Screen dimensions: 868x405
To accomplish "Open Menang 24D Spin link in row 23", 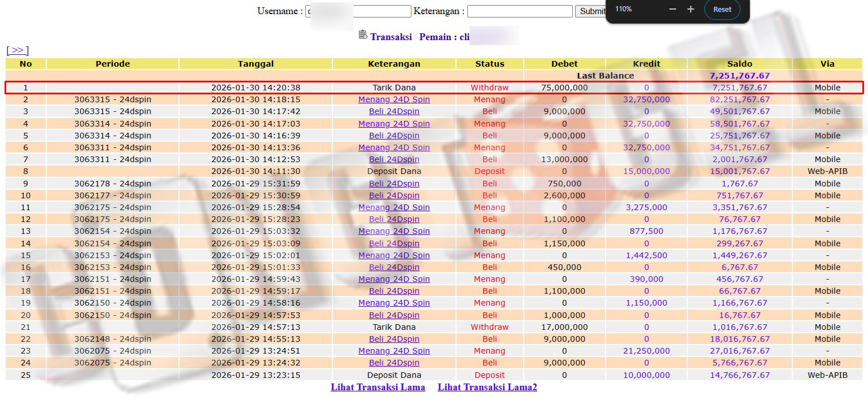I will tap(394, 351).
